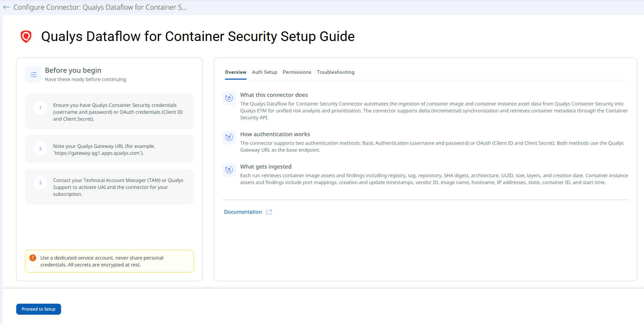
Task: Click the 'What gets ingested' heading
Action: pyautogui.click(x=266, y=167)
